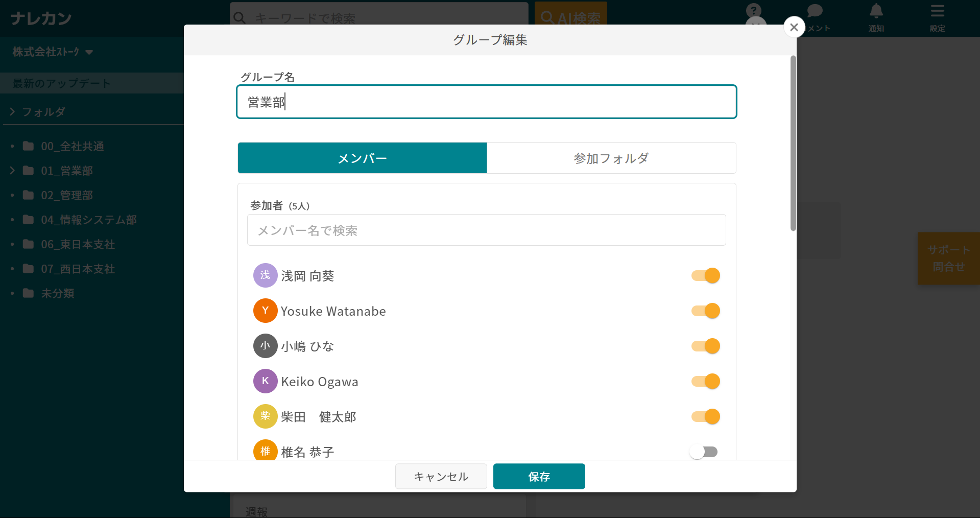
Task: Open the 07_西日本支社 folder
Action: (78, 269)
